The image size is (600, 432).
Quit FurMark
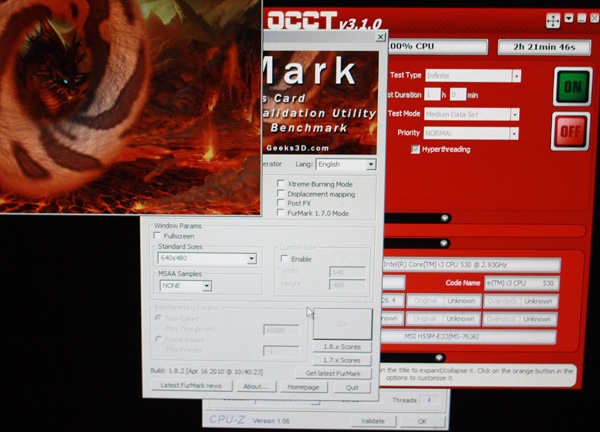pyautogui.click(x=352, y=388)
